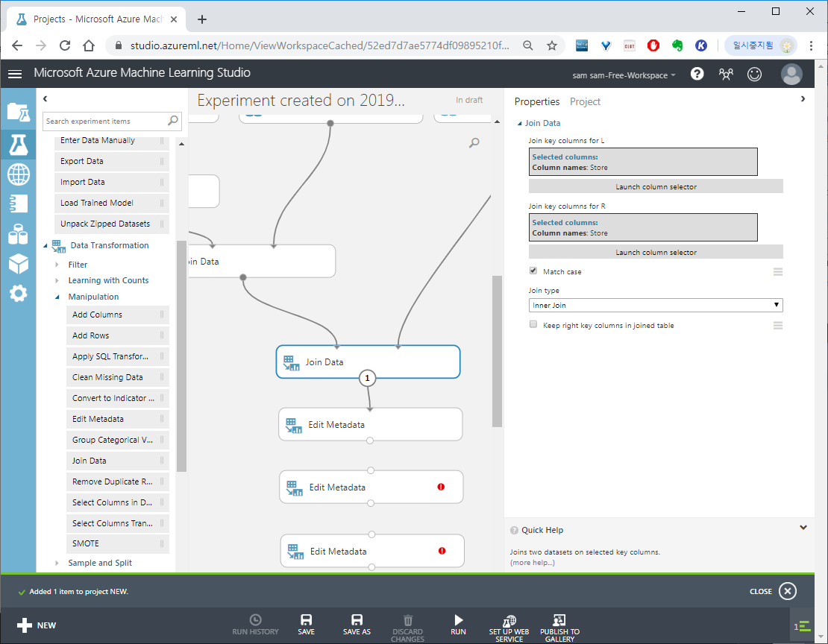
Task: Select the first Edit Metadata module
Action: (x=370, y=424)
